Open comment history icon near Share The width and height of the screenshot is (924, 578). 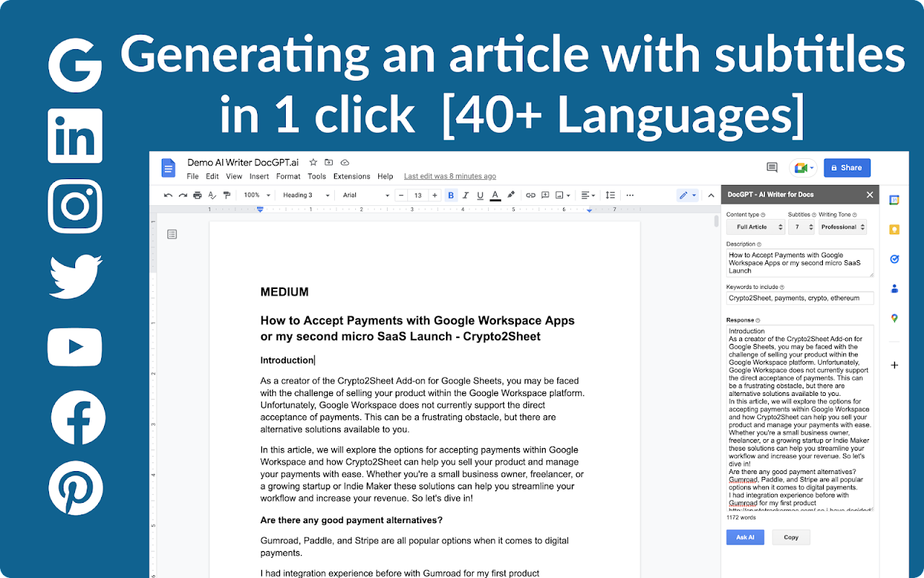click(x=772, y=168)
